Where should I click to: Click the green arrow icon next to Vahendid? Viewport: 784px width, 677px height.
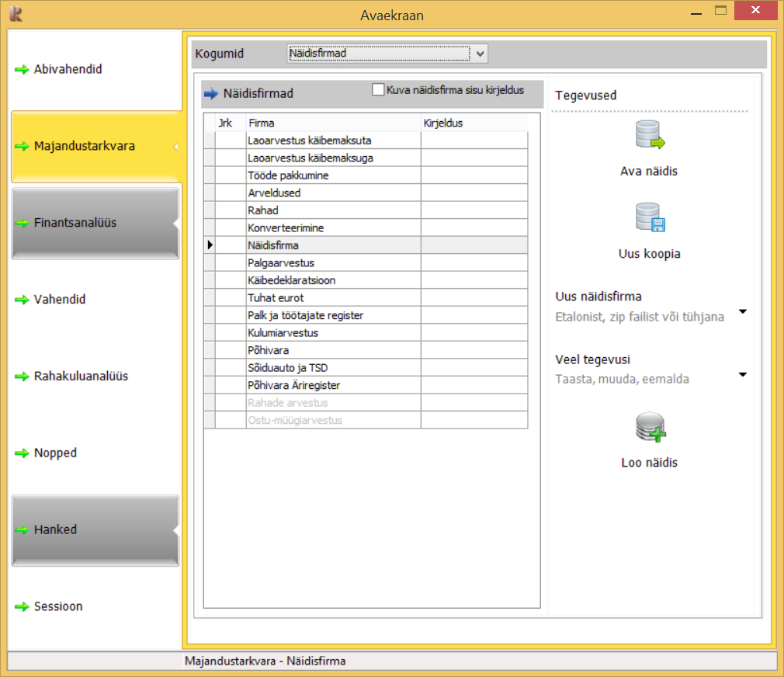[22, 300]
